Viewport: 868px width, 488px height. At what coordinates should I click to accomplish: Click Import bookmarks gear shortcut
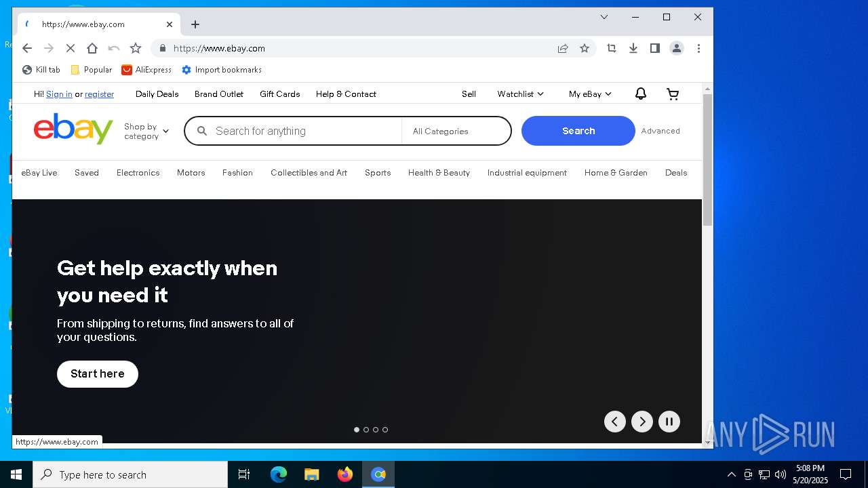click(222, 70)
